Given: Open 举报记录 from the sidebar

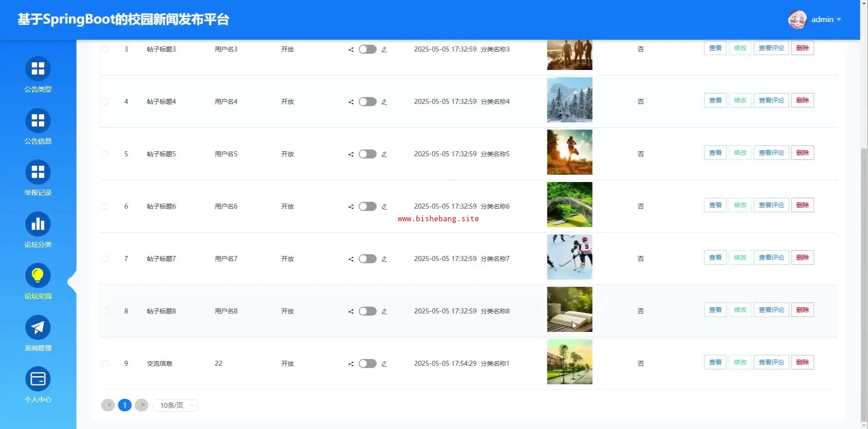Looking at the screenshot, I should coord(38,172).
